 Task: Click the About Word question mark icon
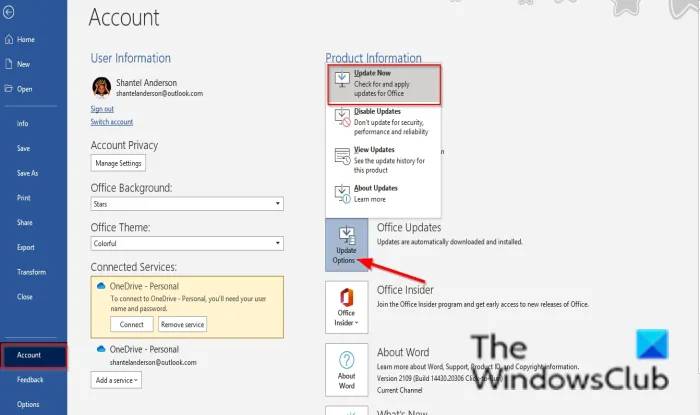tap(346, 360)
